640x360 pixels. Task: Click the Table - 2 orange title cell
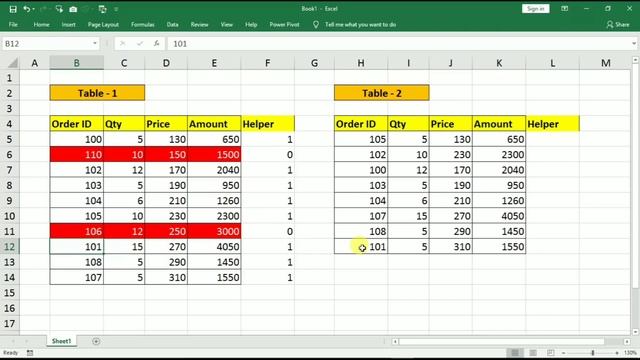[x=382, y=93]
